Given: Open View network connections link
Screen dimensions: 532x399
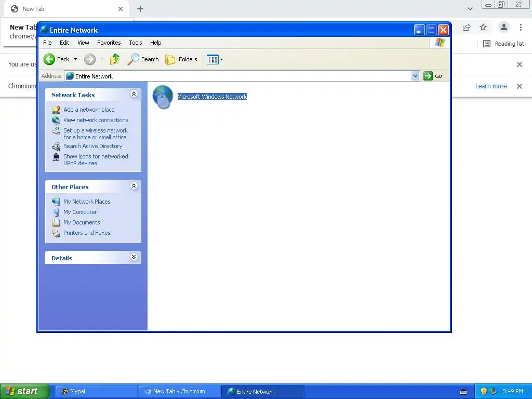Looking at the screenshot, I should [96, 120].
